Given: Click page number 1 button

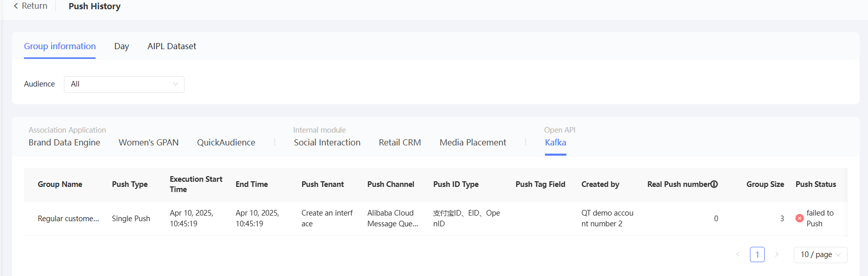Looking at the screenshot, I should coord(757,254).
